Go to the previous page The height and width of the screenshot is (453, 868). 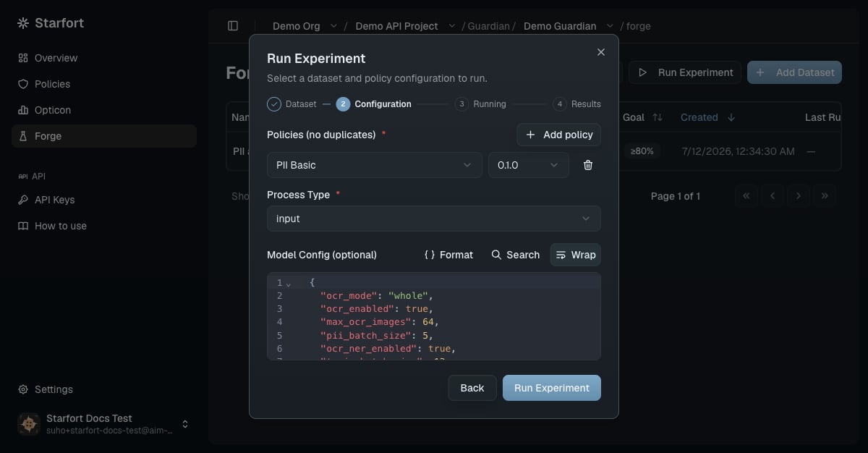773,196
